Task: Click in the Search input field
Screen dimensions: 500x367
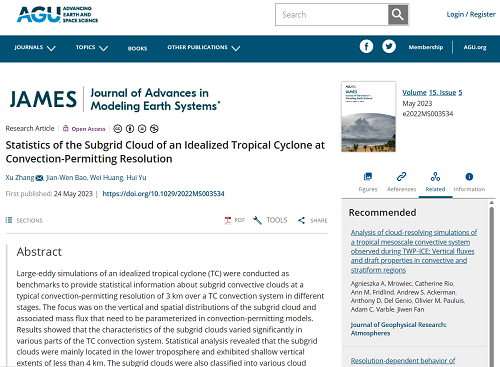Action: (x=332, y=15)
